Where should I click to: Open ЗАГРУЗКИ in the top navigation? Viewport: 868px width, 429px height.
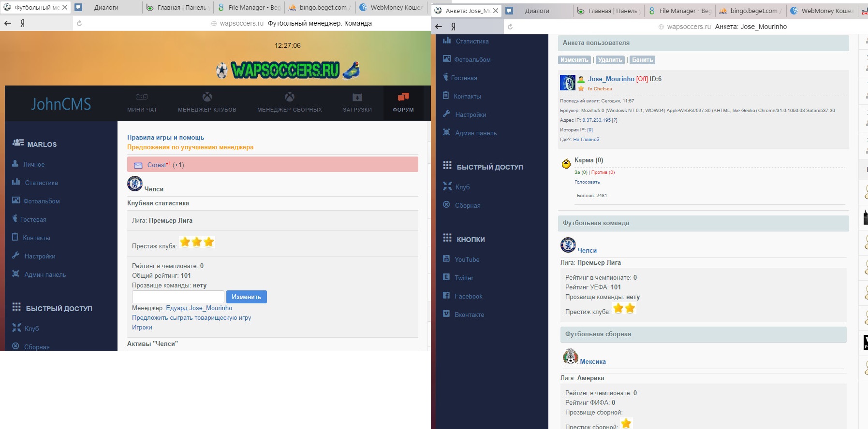pyautogui.click(x=357, y=103)
